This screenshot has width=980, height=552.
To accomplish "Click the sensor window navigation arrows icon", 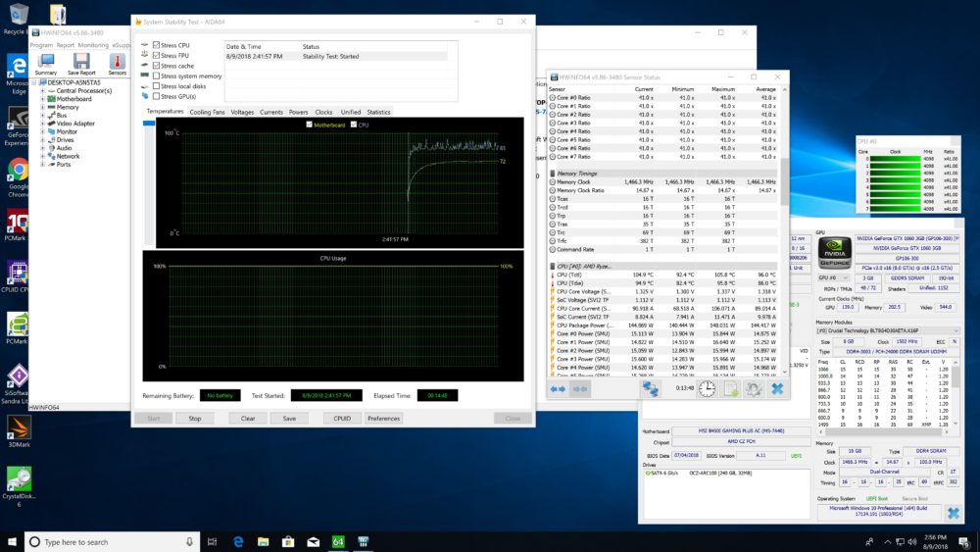I will click(x=558, y=389).
